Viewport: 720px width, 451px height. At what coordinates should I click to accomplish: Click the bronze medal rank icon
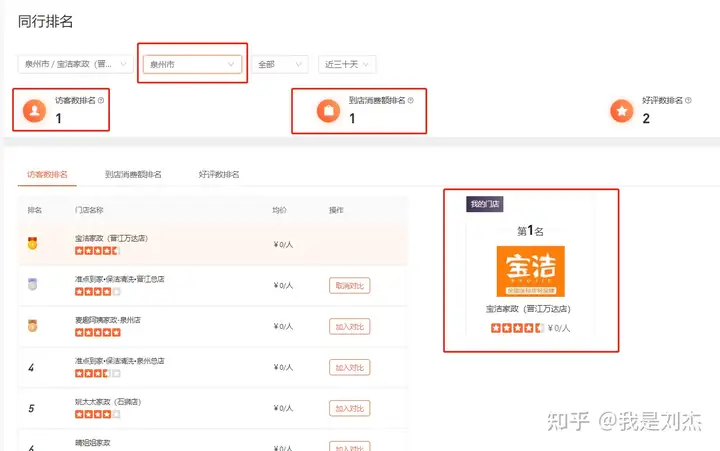click(32, 326)
